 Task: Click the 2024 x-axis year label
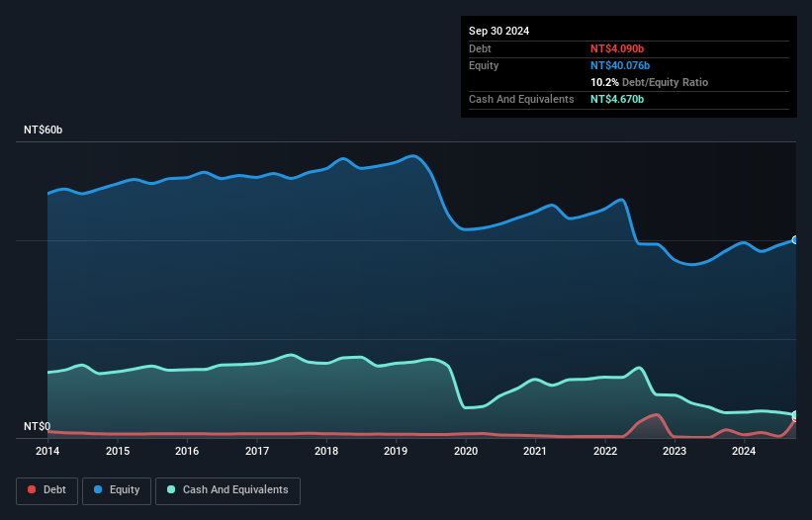click(744, 452)
